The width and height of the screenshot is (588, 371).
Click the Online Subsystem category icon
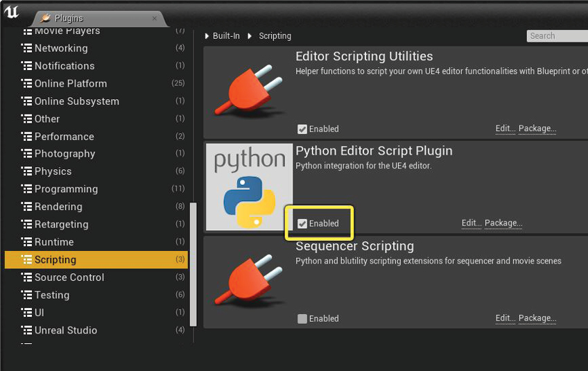click(x=26, y=101)
